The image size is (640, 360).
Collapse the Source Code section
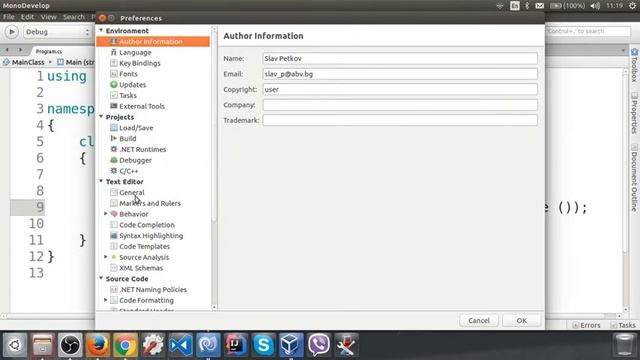[x=101, y=278]
